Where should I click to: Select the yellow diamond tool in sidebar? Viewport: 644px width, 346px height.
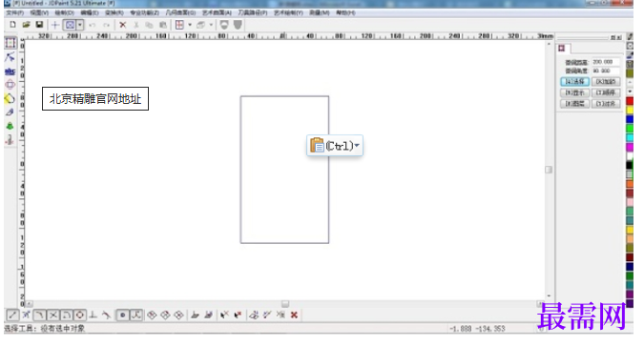point(10,98)
